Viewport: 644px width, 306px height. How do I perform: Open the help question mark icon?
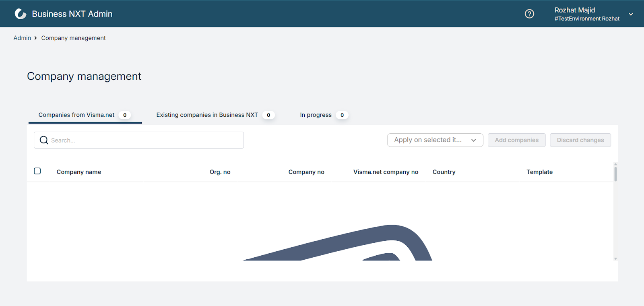click(530, 14)
